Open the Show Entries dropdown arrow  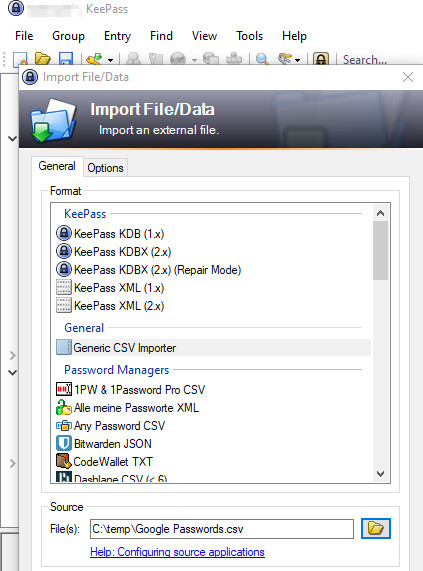pyautogui.click(x=298, y=60)
